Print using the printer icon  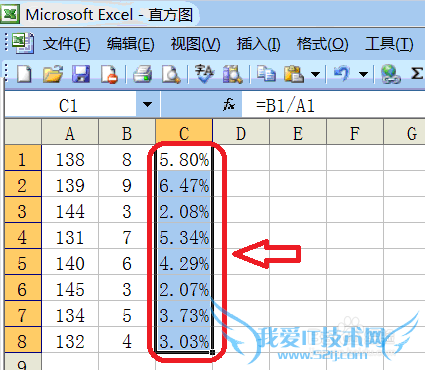[143, 74]
